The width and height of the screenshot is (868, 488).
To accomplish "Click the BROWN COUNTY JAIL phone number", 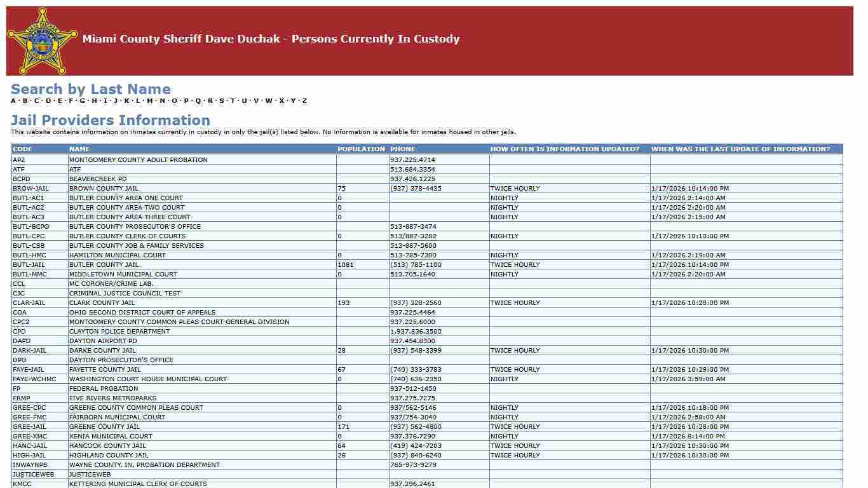I will tap(416, 189).
